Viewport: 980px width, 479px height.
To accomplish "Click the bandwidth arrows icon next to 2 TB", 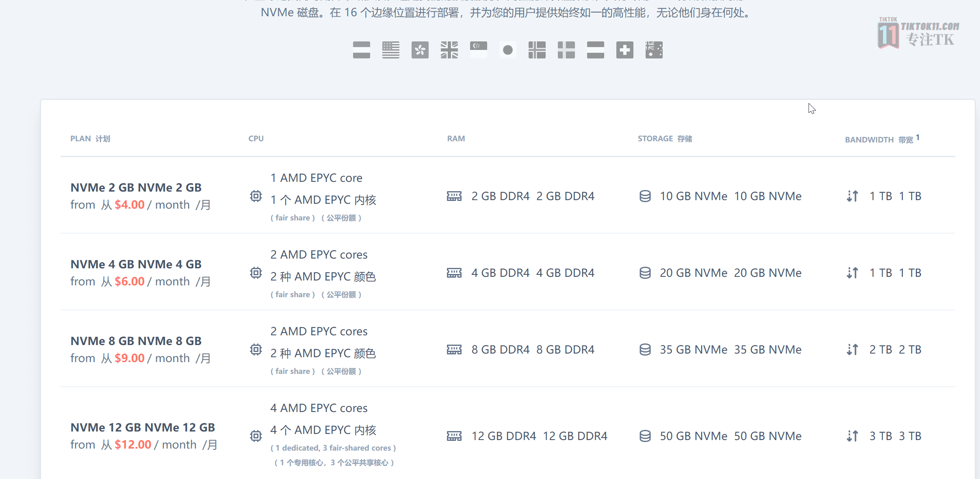I will 852,350.
